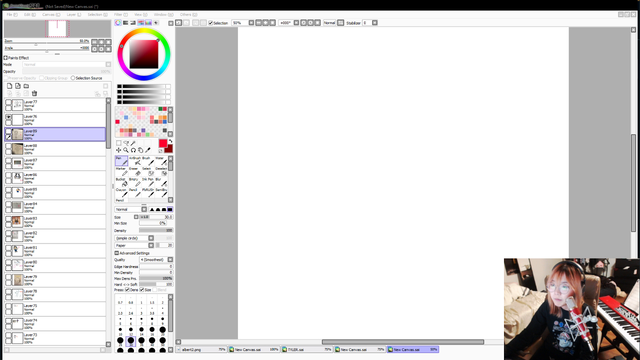Open the Stabilizer value dropdown
This screenshot has height=360, width=640.
coord(375,23)
